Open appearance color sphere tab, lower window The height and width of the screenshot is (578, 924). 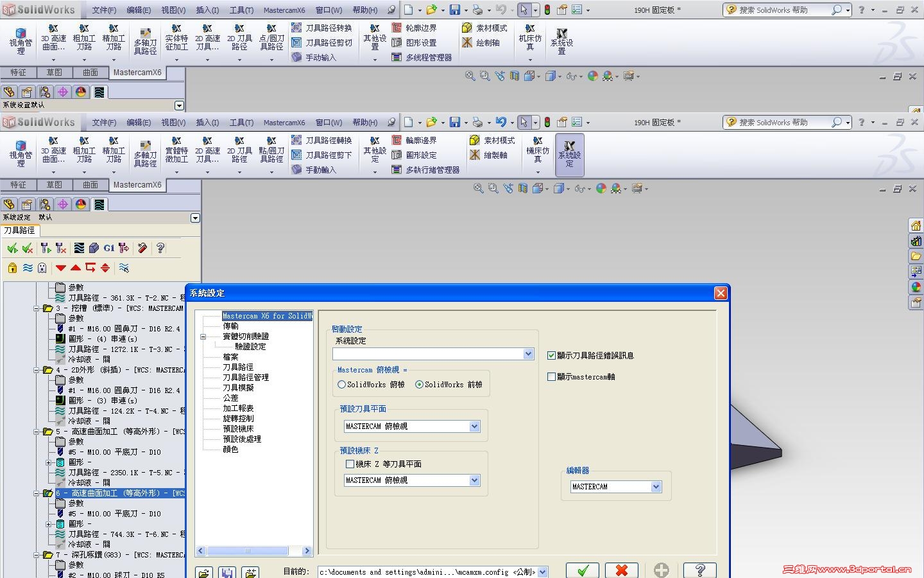(81, 204)
